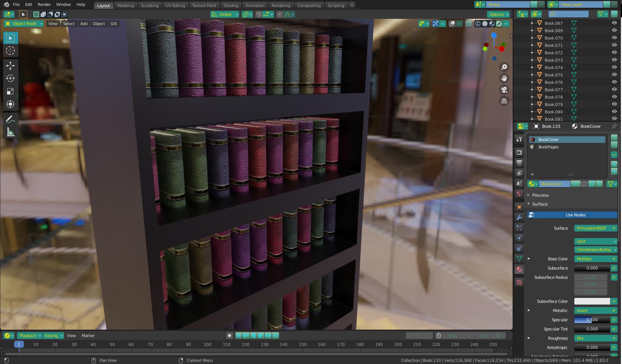Select the Scale tool
This screenshot has height=364, width=622.
point(10,91)
